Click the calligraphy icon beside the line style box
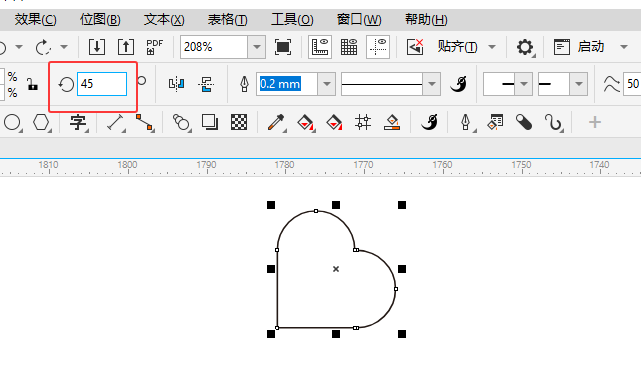 click(459, 84)
